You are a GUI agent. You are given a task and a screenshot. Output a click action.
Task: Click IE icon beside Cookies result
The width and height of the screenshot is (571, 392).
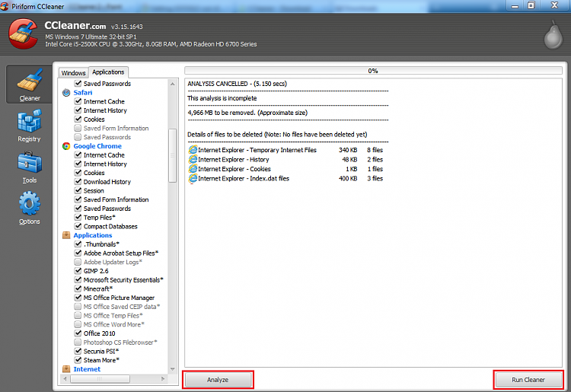pyautogui.click(x=193, y=169)
